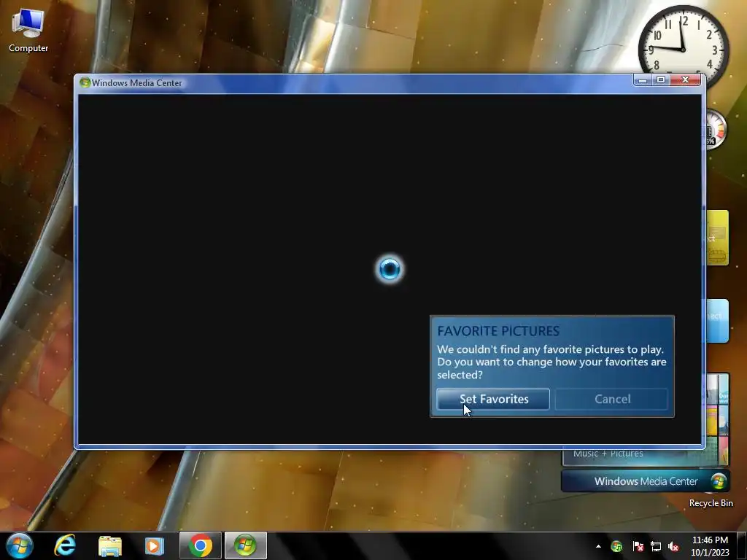
Task: Click the Show desktop strip
Action: [742, 545]
